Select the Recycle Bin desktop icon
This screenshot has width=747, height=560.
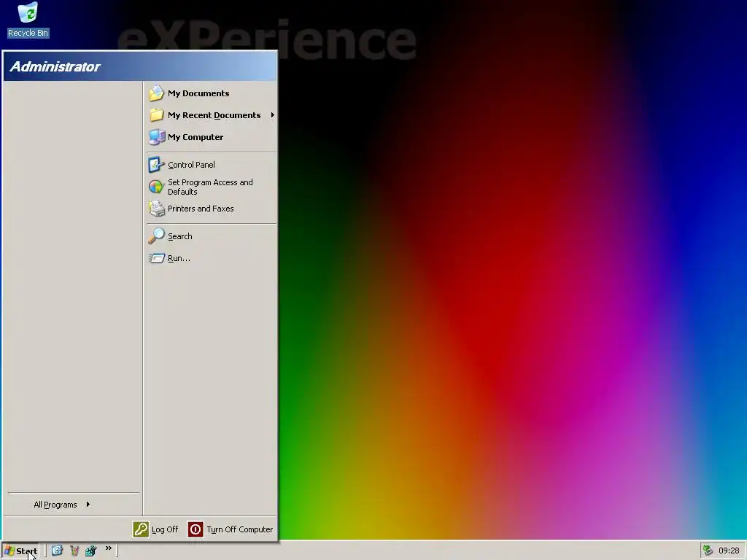pos(28,20)
